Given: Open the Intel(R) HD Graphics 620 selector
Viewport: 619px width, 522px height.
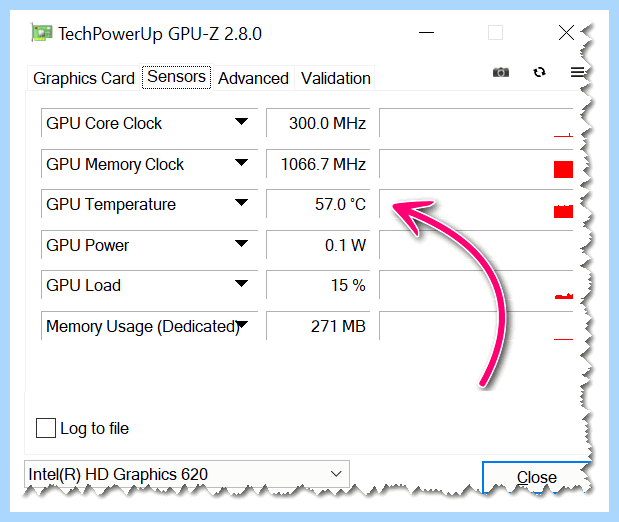Looking at the screenshot, I should 187,474.
